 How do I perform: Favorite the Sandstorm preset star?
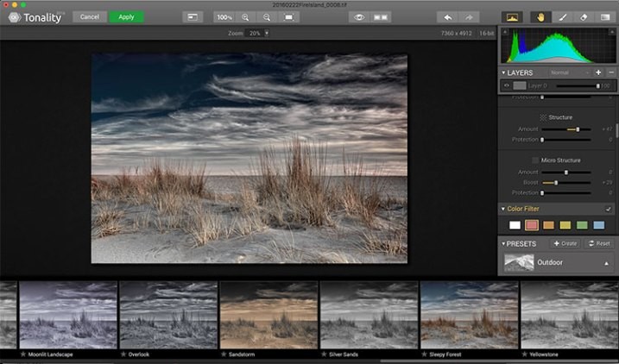(224, 355)
